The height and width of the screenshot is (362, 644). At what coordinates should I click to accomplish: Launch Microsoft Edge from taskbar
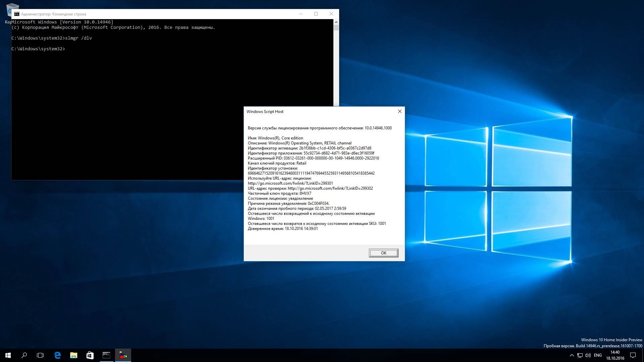point(57,355)
